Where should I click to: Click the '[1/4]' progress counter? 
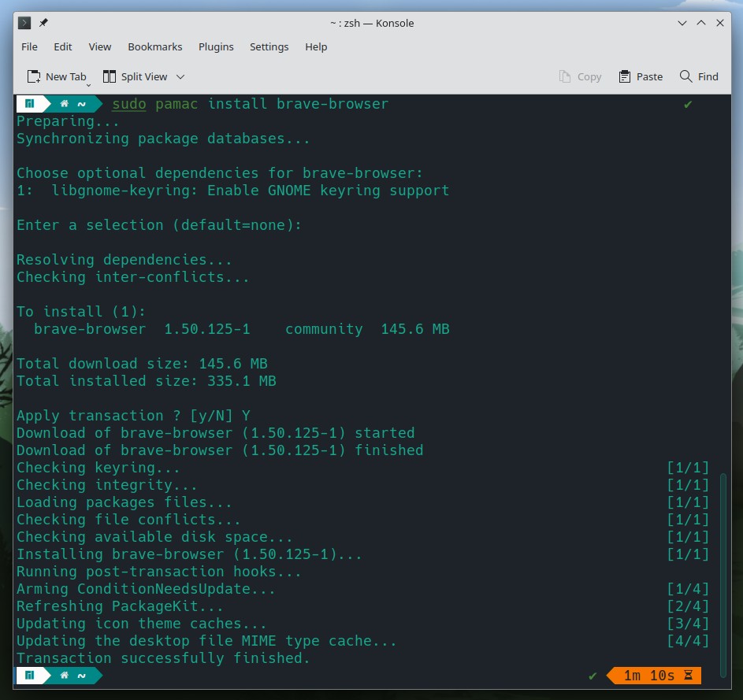pos(688,589)
